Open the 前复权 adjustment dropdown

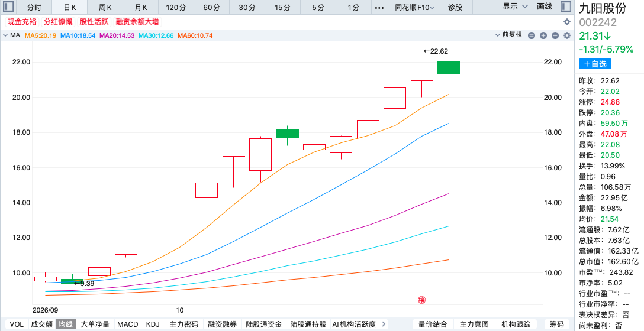pos(508,35)
